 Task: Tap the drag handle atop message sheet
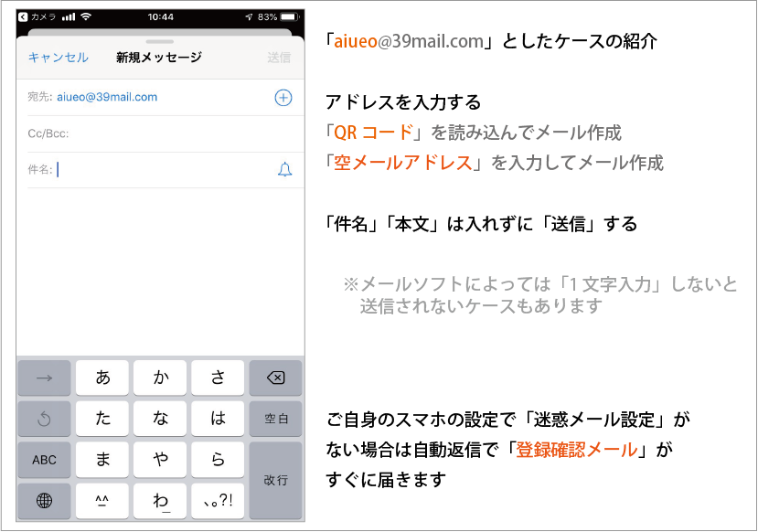160,41
